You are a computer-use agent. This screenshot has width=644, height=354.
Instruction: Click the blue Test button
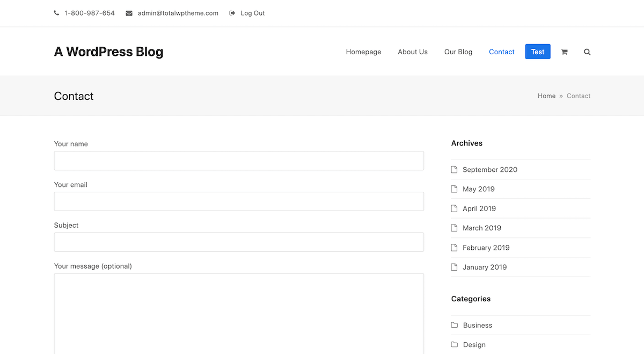click(538, 52)
